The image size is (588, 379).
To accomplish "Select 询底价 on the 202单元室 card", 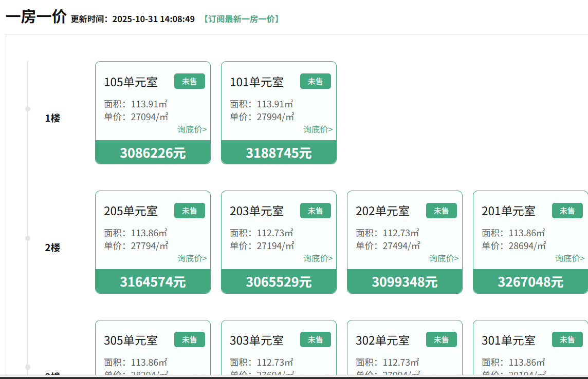I will [x=444, y=258].
